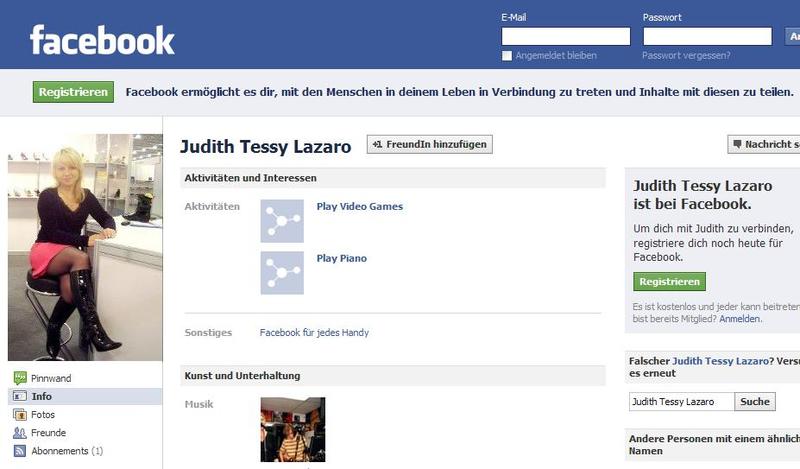Open the Abonnements feed icon
Image resolution: width=800 pixels, height=469 pixels.
point(20,451)
